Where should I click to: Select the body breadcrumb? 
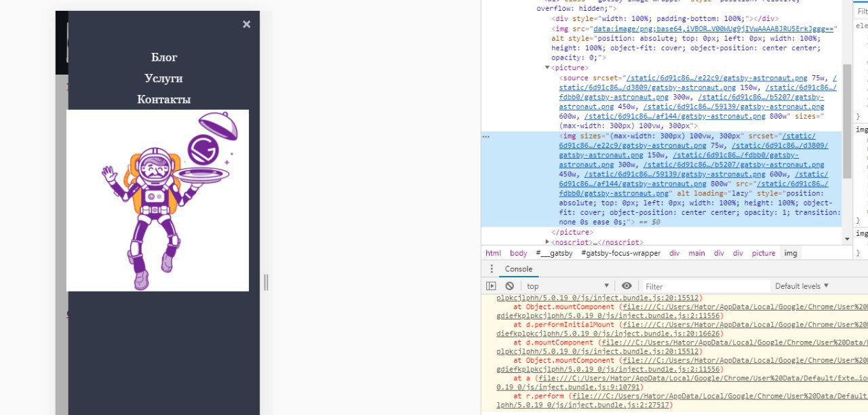[x=518, y=253]
